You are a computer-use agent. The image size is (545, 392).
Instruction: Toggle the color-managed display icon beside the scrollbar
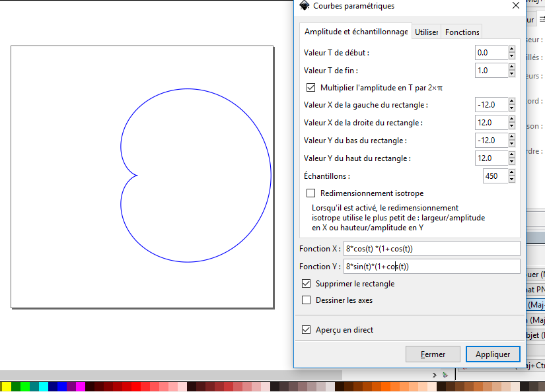445,375
